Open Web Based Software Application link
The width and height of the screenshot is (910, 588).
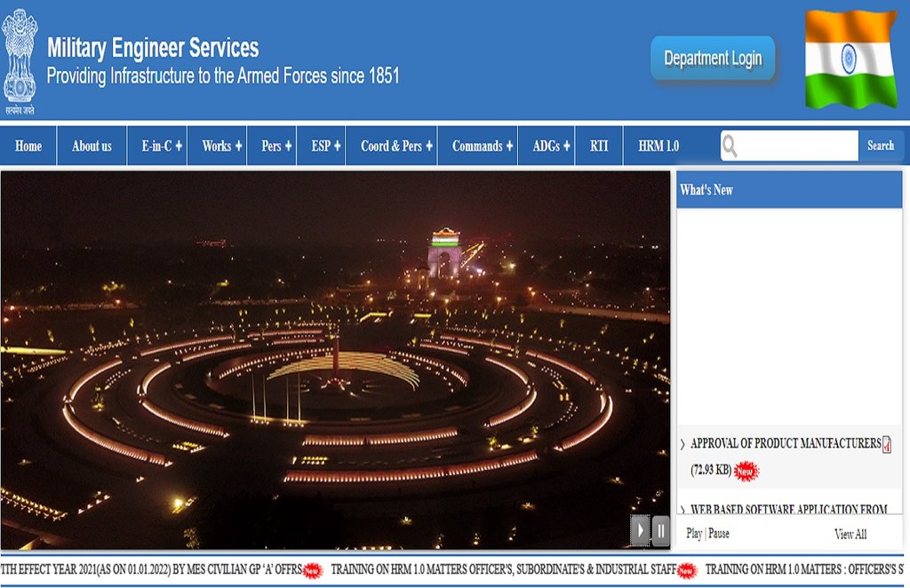(x=789, y=509)
